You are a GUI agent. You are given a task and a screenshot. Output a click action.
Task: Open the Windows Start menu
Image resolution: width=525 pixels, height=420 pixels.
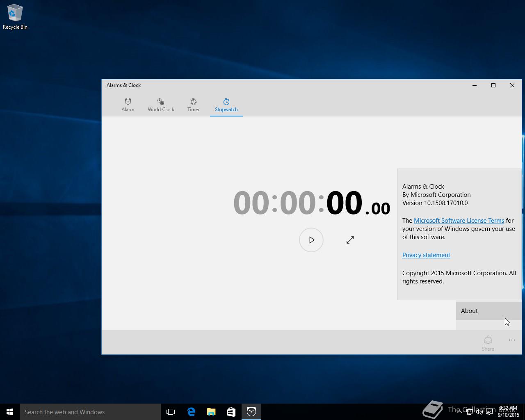(x=10, y=412)
